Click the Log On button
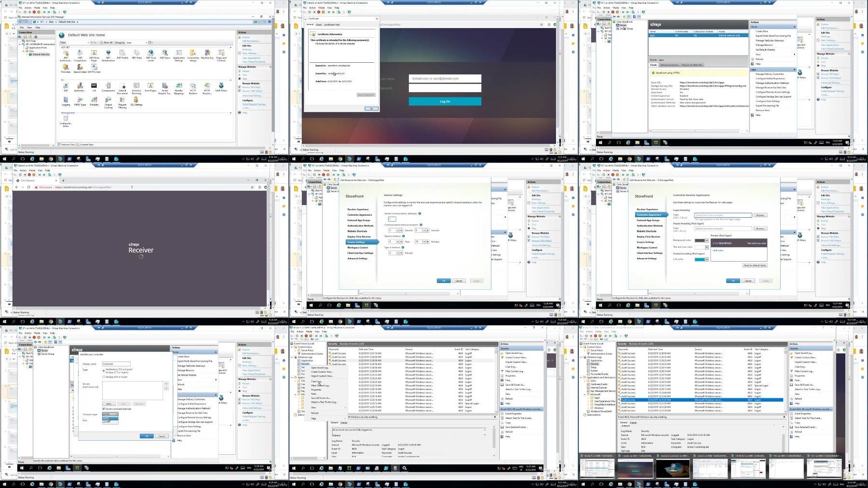Image resolution: width=868 pixels, height=488 pixels. pyautogui.click(x=445, y=101)
